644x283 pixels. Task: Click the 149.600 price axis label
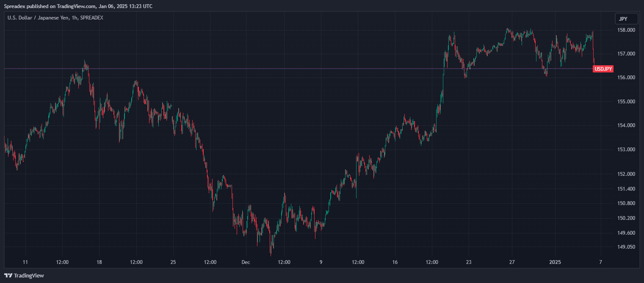626,233
